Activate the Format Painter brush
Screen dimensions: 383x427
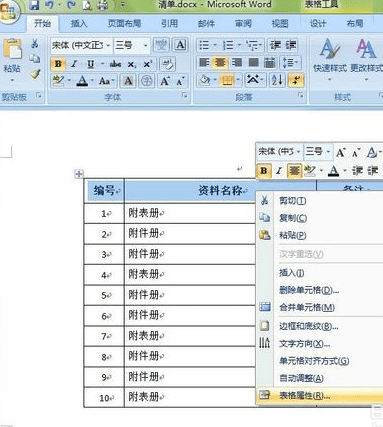pos(35,74)
